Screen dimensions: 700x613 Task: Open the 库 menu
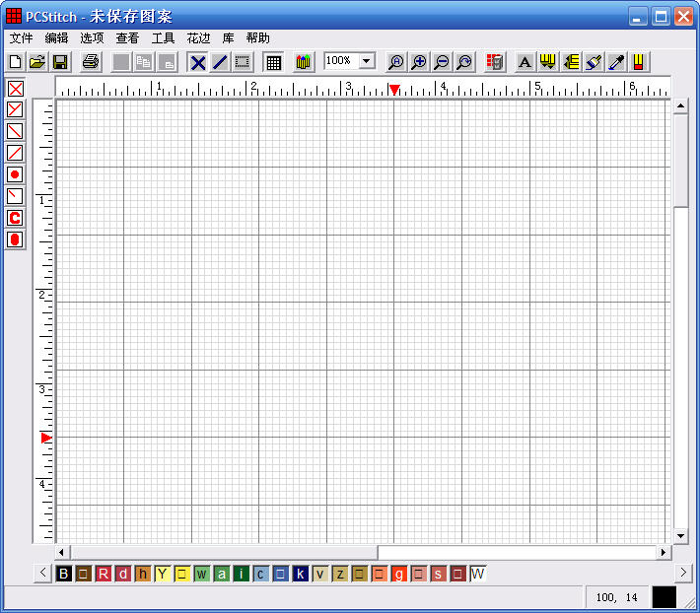pos(228,38)
